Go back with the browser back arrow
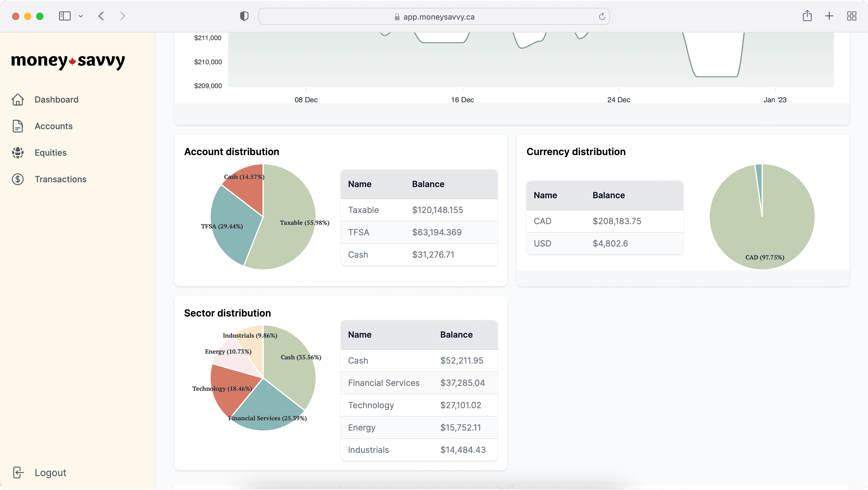The height and width of the screenshot is (490, 868). (101, 16)
